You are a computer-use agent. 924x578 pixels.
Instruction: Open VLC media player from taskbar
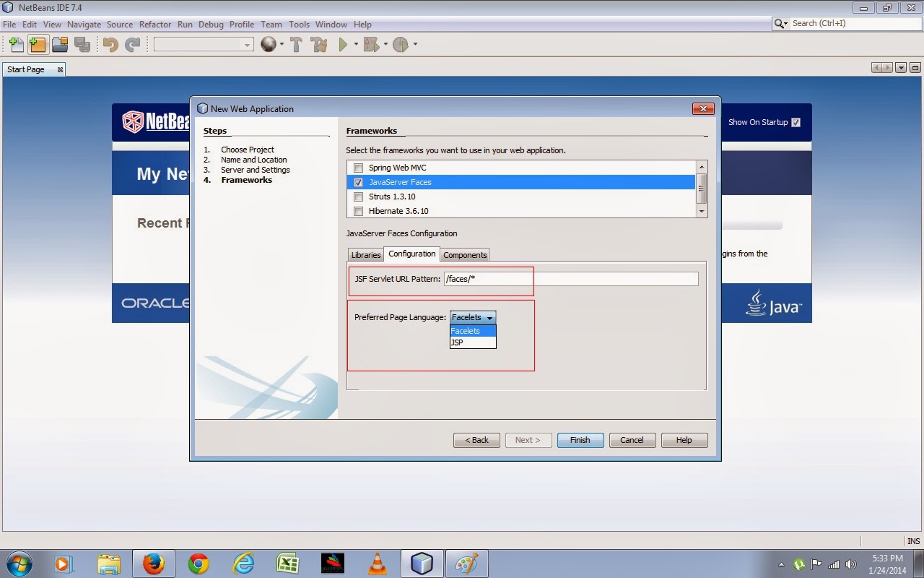click(x=377, y=564)
